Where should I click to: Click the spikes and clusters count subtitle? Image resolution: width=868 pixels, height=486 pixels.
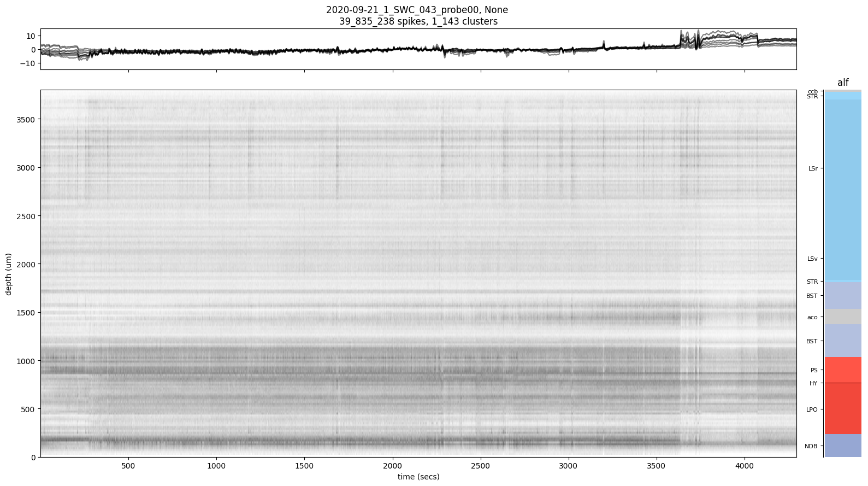(418, 22)
